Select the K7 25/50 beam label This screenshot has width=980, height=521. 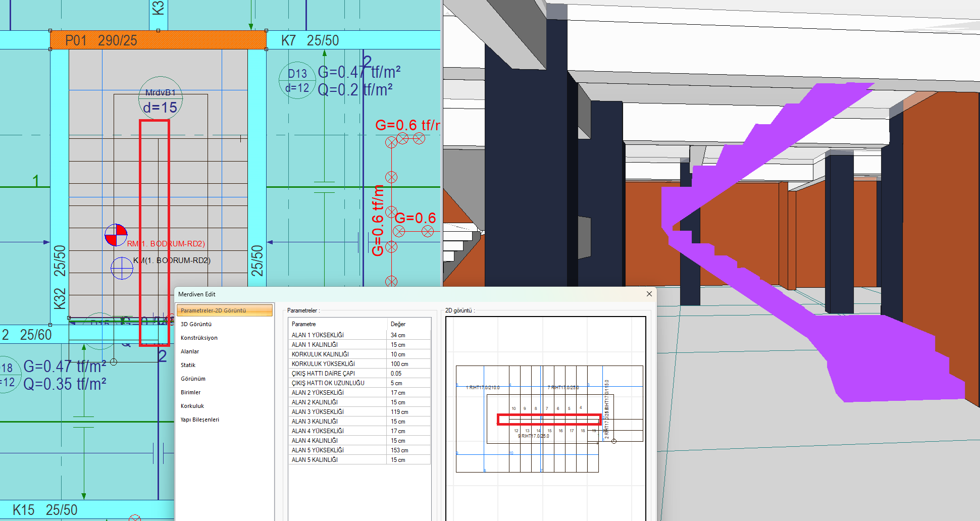point(310,40)
